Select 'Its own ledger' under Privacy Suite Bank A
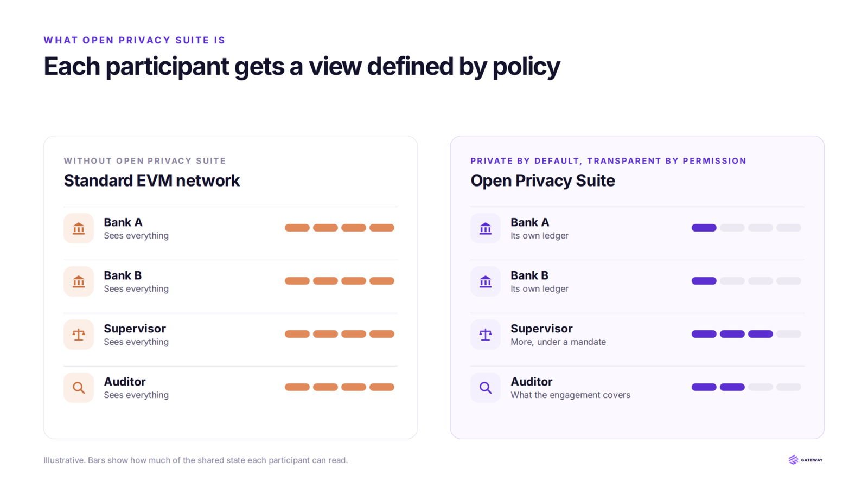The width and height of the screenshot is (868, 488). [539, 236]
